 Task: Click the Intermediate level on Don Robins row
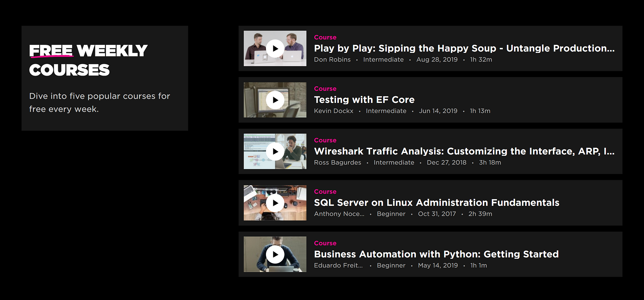(x=383, y=60)
